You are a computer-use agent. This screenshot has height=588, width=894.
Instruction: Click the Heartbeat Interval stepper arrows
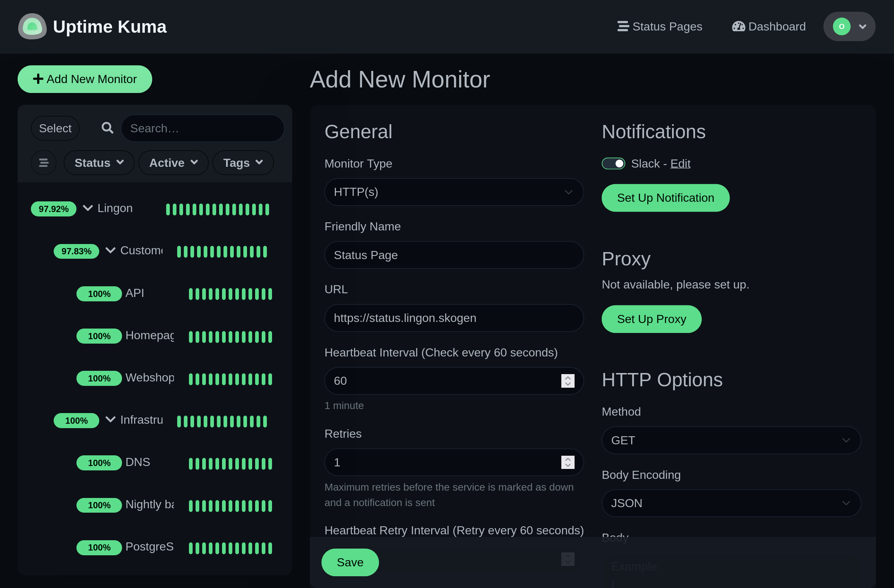coord(568,381)
